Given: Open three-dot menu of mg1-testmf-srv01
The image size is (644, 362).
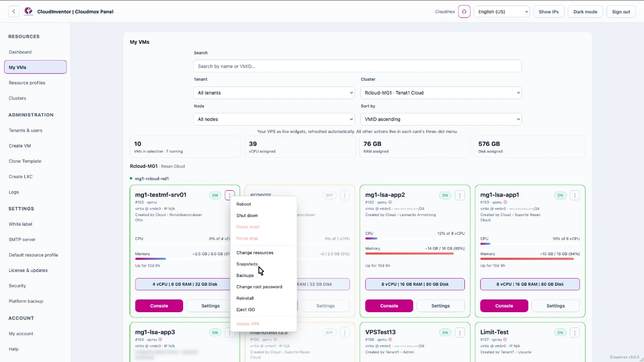Looking at the screenshot, I should coord(230,195).
